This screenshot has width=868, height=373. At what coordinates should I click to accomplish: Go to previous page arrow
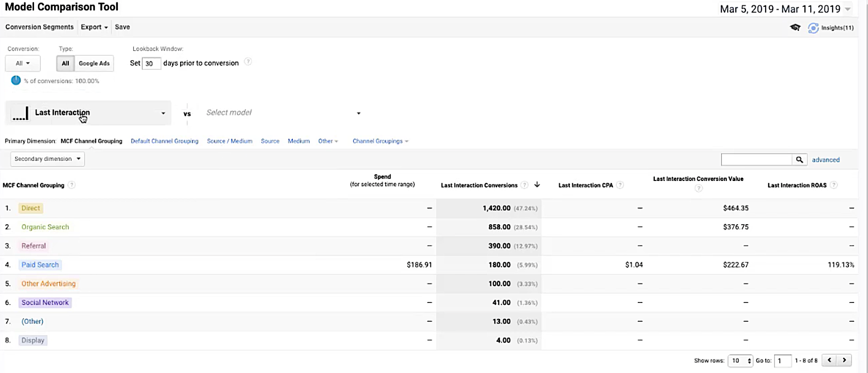click(829, 360)
